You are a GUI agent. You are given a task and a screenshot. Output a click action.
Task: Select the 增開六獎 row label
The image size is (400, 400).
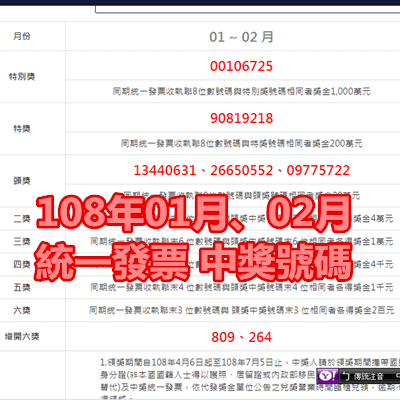pos(22,336)
